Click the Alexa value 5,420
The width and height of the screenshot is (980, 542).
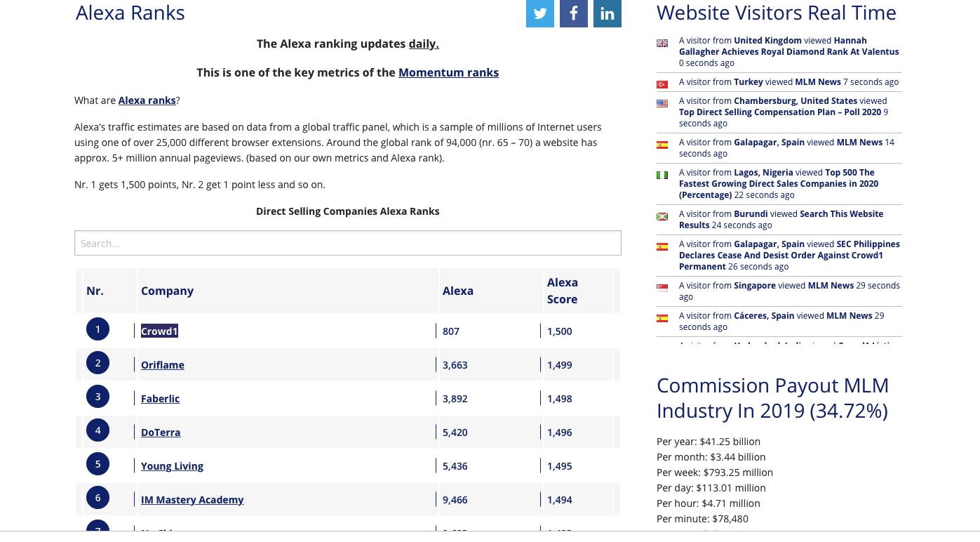pos(455,432)
